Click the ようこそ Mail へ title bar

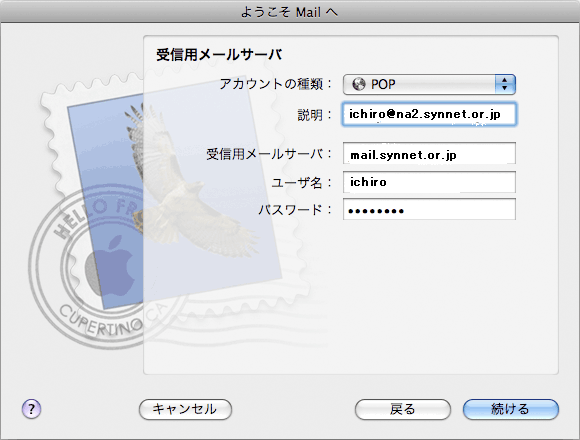pyautogui.click(x=290, y=12)
